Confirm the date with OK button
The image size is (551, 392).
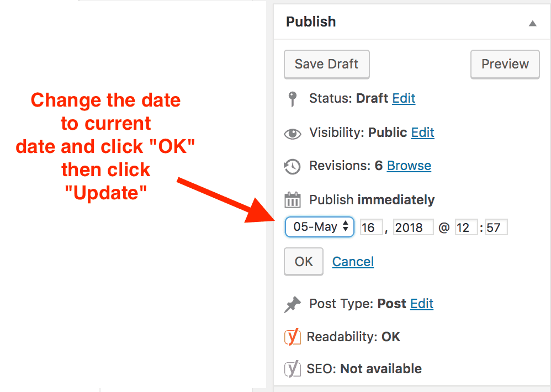[304, 262]
